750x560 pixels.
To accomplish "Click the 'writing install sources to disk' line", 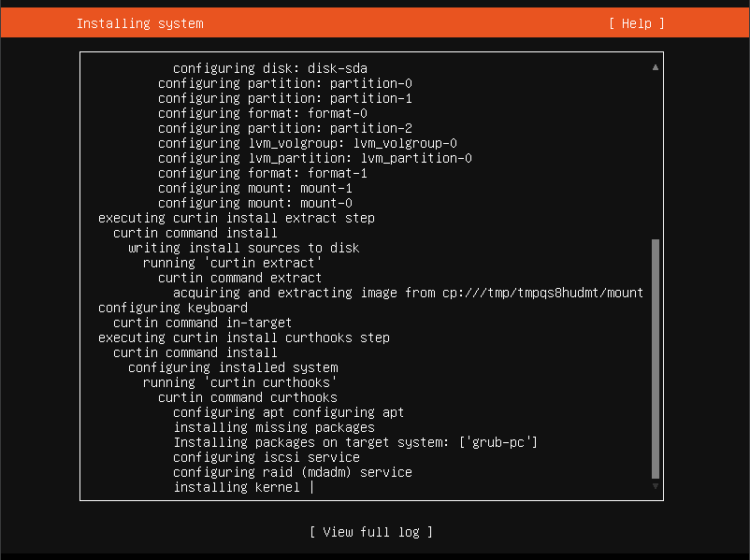I will pyautogui.click(x=244, y=248).
